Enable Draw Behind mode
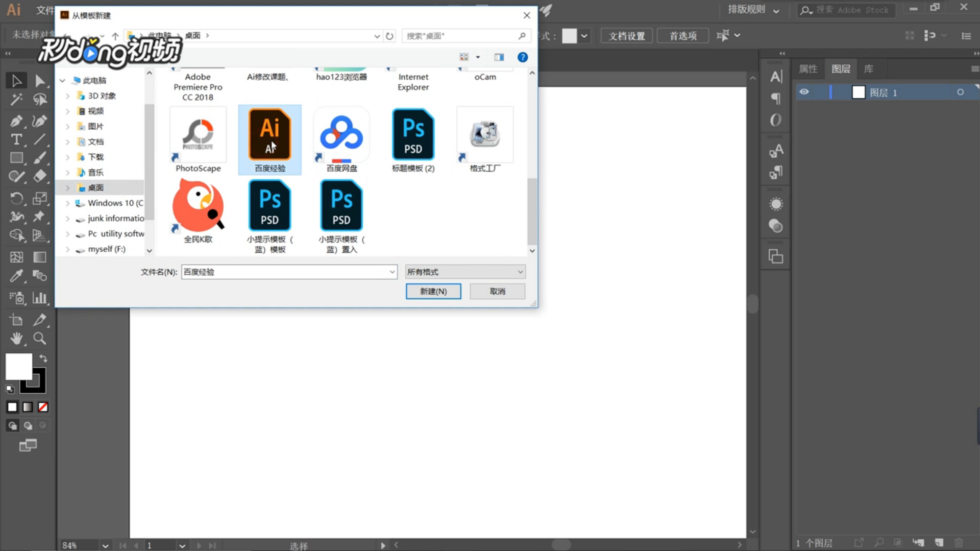 coord(28,425)
